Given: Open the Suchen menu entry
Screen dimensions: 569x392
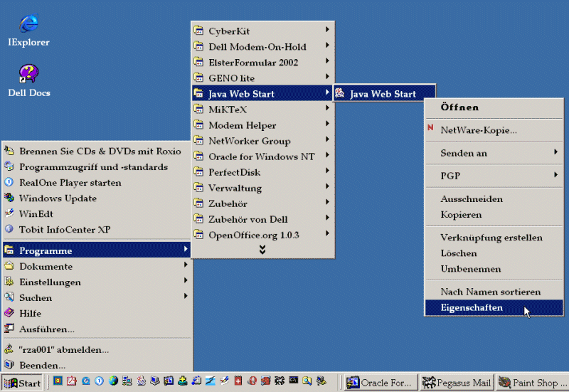Looking at the screenshot, I should click(x=97, y=297).
